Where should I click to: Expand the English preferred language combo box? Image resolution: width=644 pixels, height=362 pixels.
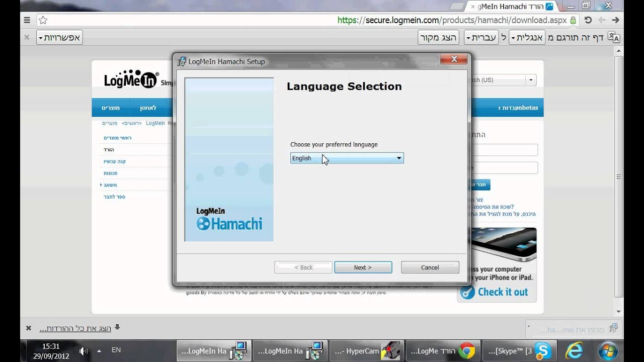point(347,158)
